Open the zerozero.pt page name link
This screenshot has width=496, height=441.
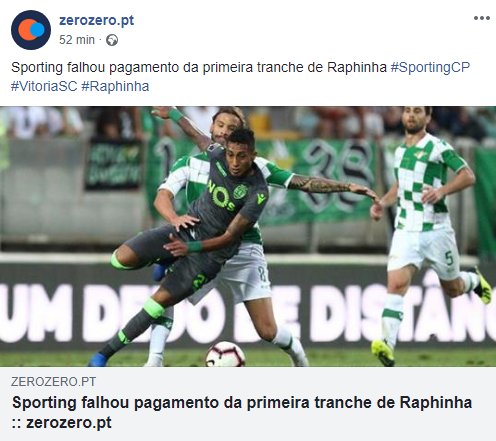[96, 20]
